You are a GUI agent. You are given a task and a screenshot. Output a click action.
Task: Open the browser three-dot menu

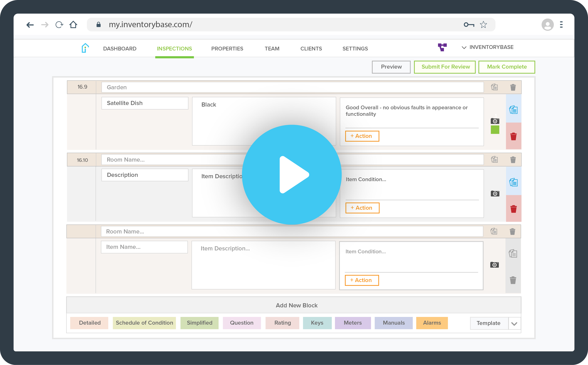tap(561, 25)
